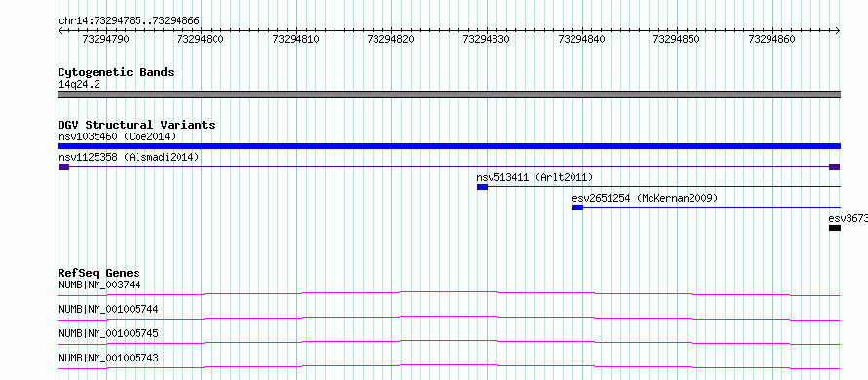The height and width of the screenshot is (380, 868).
Task: Click the nsv1035460 (Coe2014) variant label
Action: tap(117, 136)
